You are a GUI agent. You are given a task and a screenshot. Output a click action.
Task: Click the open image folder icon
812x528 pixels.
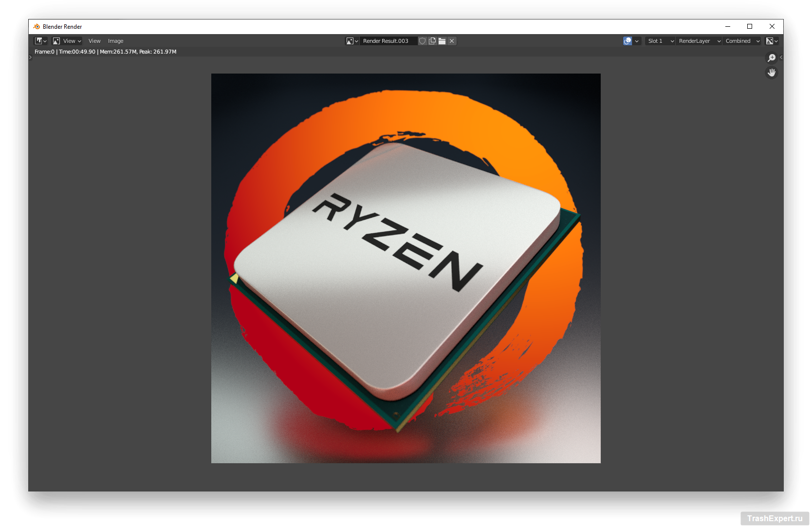tap(442, 41)
